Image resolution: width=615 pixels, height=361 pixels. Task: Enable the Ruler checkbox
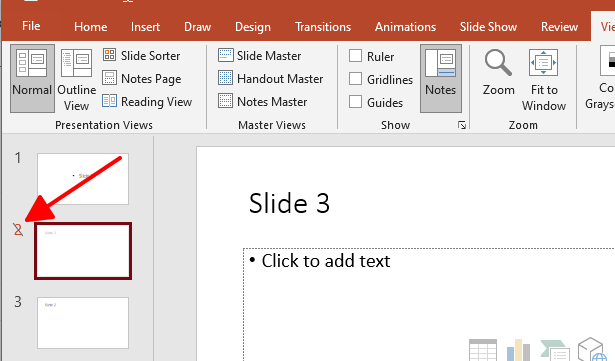pos(355,56)
